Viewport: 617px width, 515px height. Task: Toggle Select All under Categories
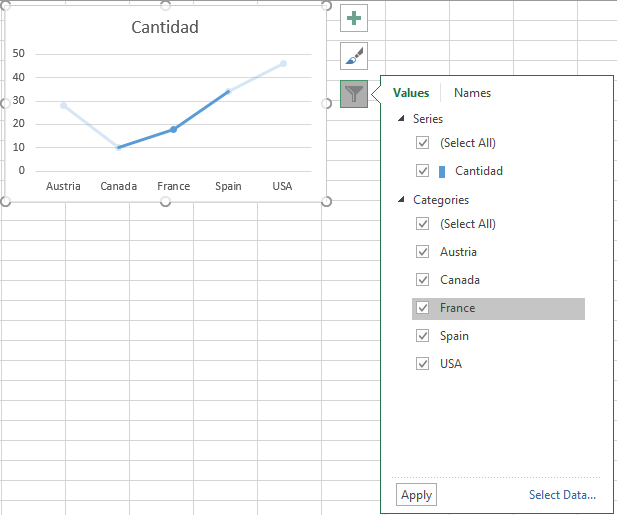tap(423, 224)
